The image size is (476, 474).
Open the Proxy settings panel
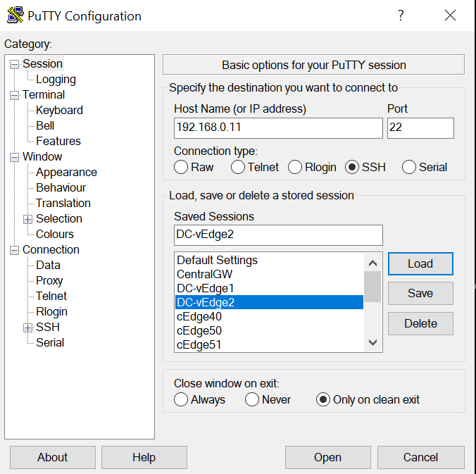pyautogui.click(x=49, y=280)
